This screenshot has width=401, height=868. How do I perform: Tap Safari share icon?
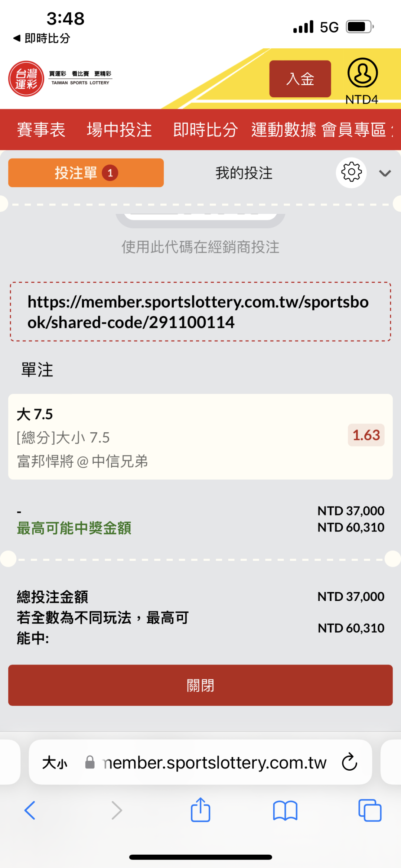point(200,810)
